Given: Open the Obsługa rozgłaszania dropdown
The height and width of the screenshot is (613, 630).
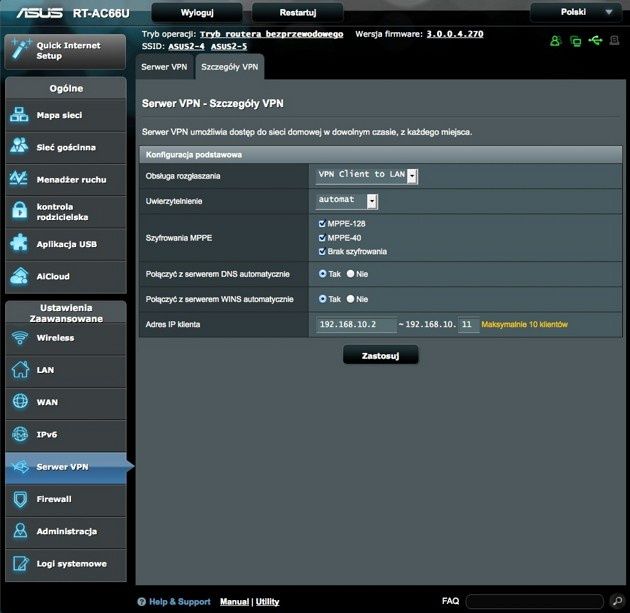Looking at the screenshot, I should pos(367,176).
